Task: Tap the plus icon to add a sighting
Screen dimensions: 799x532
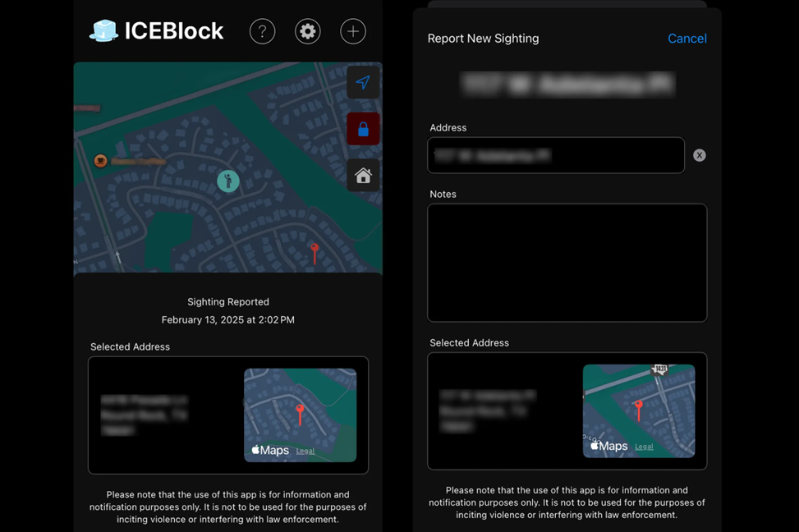Action: coord(353,31)
